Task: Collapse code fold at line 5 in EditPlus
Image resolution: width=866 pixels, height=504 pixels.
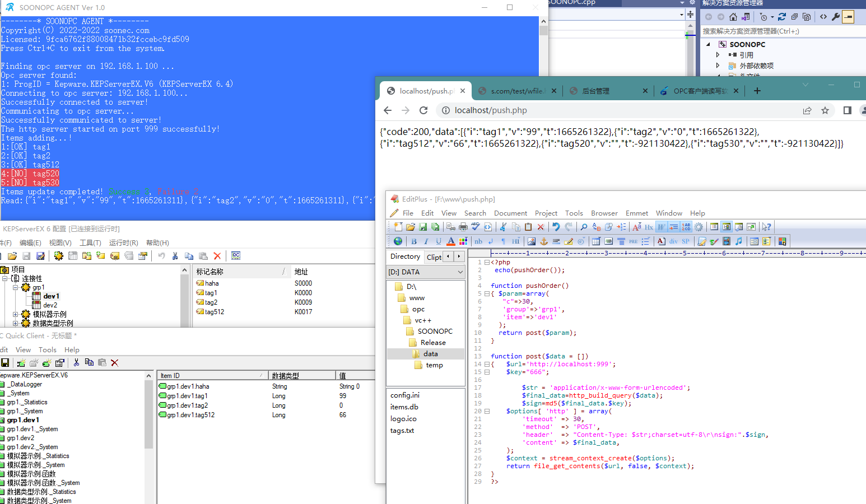Action: point(487,293)
